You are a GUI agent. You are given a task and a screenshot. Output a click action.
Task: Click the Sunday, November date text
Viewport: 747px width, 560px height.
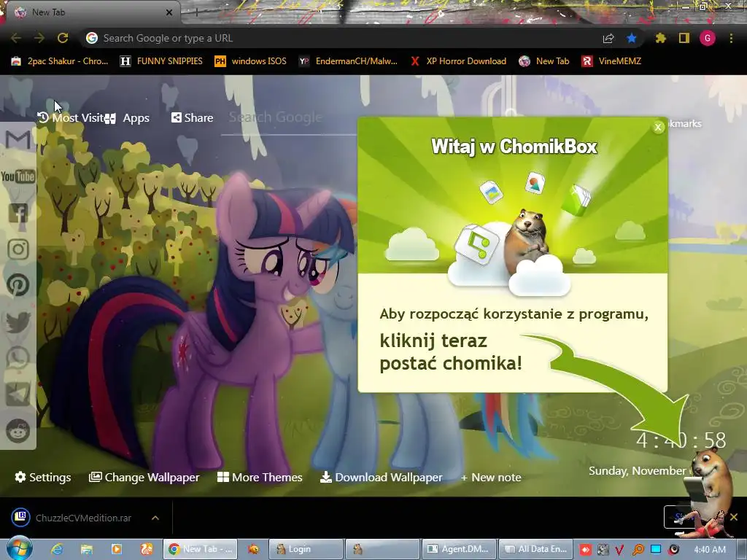pyautogui.click(x=638, y=471)
